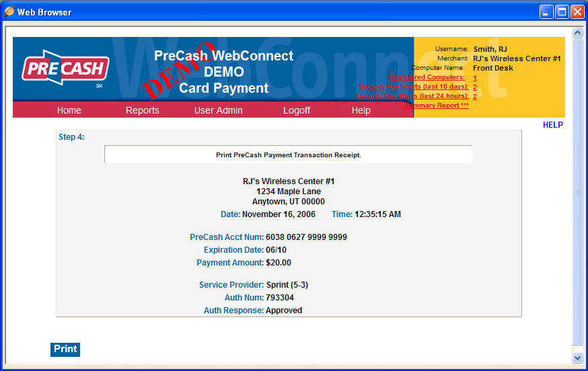Click the scrollbar up arrow
Viewport: 588px width, 371px height.
(x=577, y=33)
